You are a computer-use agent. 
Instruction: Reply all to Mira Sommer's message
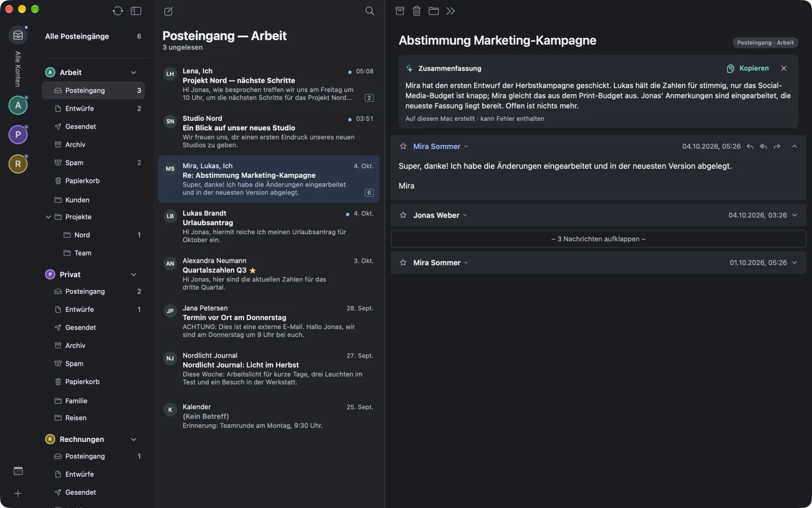pos(763,146)
